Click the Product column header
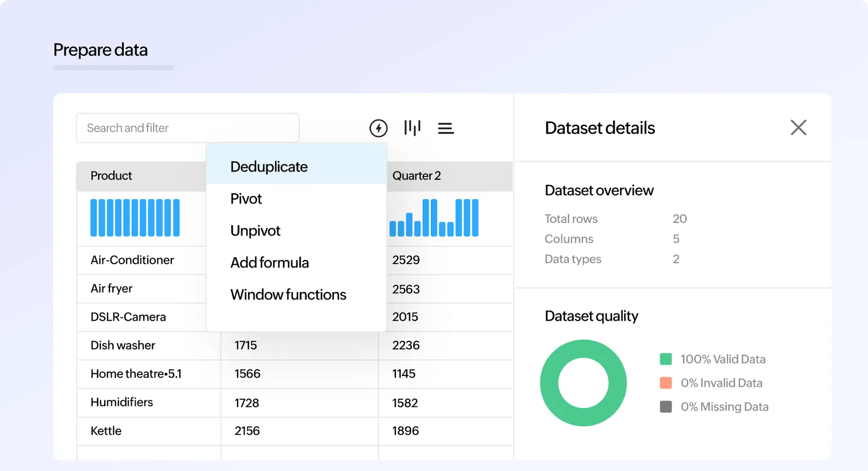868x471 pixels. click(x=141, y=176)
